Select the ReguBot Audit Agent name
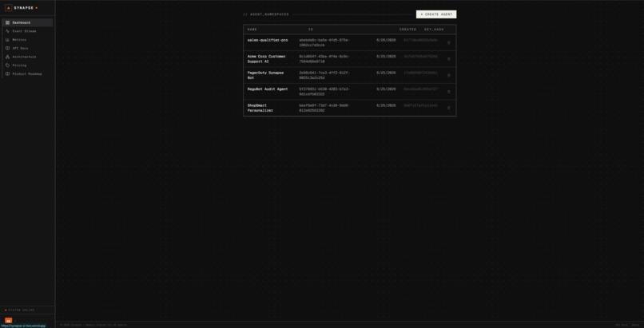The height and width of the screenshot is (328, 644). point(268,89)
